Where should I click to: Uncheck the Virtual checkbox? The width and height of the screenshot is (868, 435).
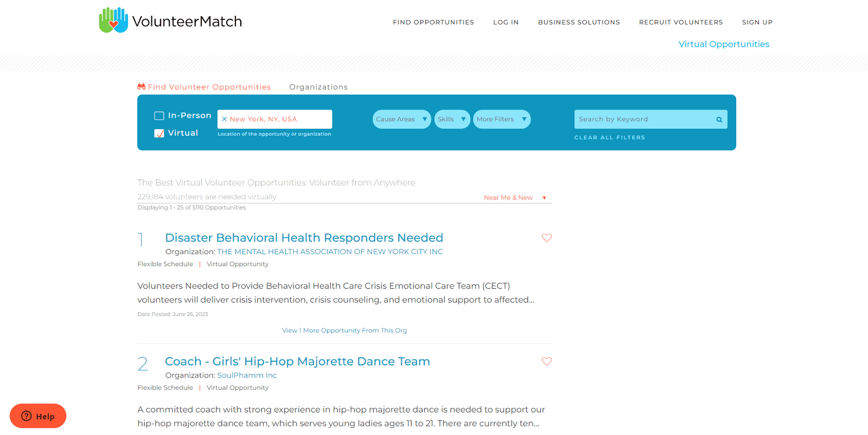pyautogui.click(x=159, y=133)
